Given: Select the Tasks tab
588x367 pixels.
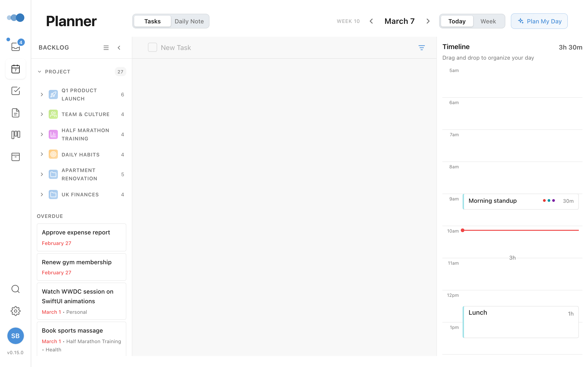Looking at the screenshot, I should pos(152,21).
